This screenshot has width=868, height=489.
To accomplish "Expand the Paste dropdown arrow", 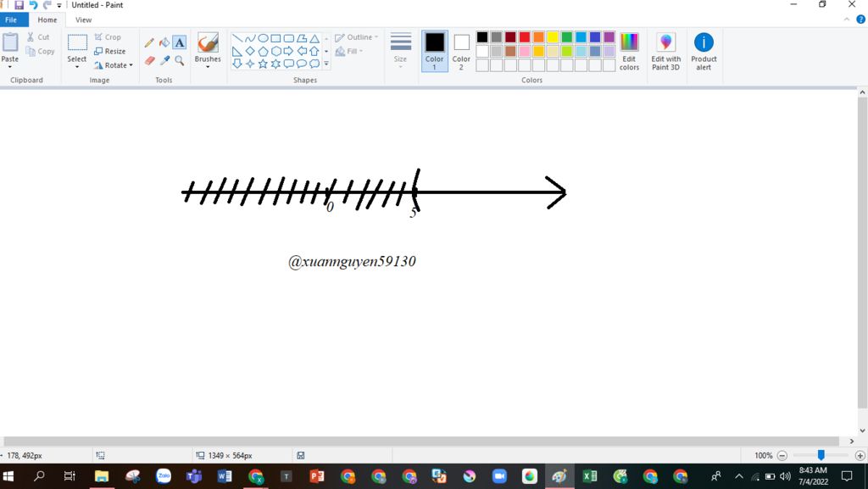I will (10, 67).
